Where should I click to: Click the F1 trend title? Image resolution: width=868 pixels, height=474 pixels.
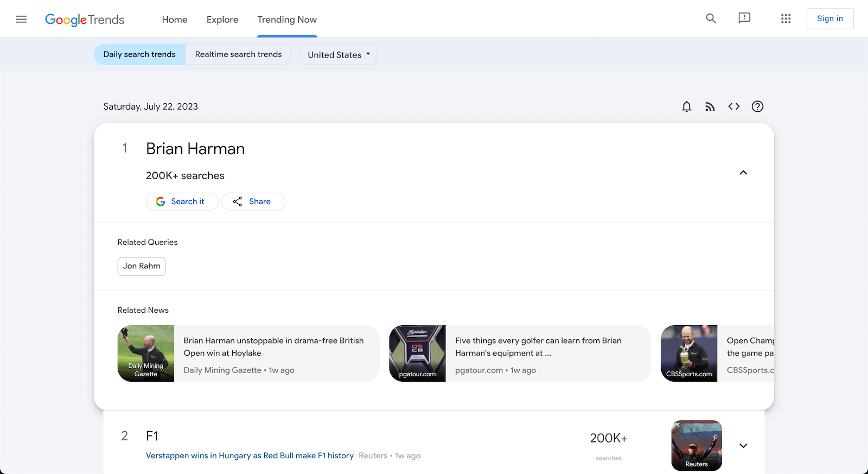(152, 436)
